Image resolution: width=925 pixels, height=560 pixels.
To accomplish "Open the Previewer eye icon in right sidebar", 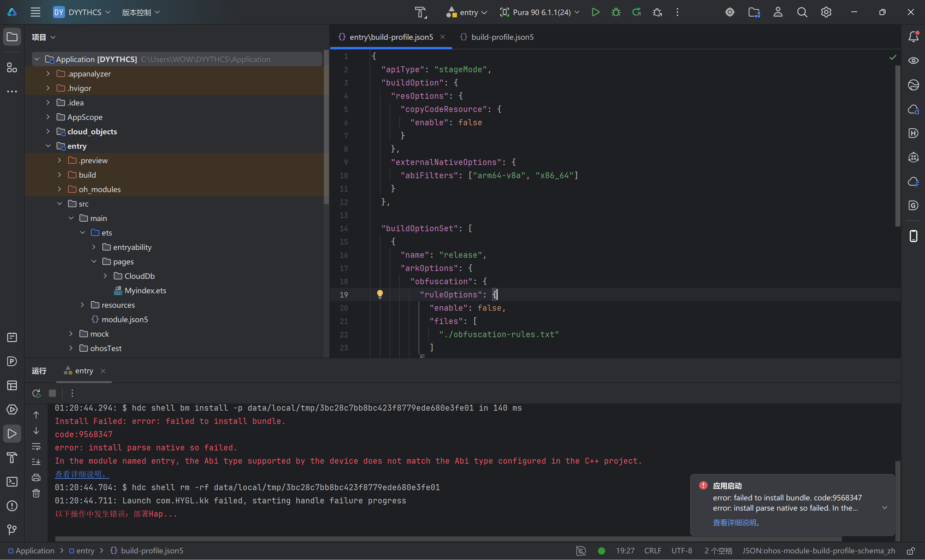I will (913, 61).
